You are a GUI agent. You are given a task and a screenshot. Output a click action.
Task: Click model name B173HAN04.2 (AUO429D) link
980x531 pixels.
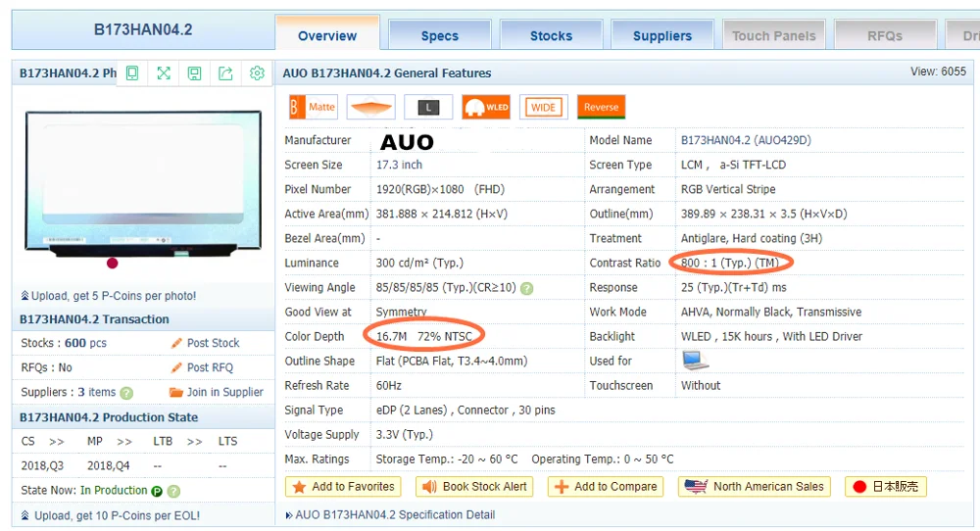[x=746, y=140]
